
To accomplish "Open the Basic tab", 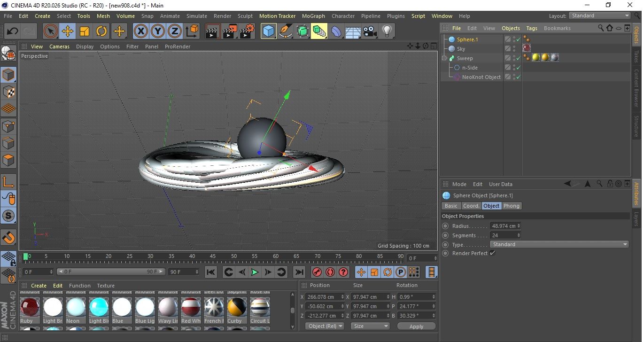I will click(x=451, y=206).
